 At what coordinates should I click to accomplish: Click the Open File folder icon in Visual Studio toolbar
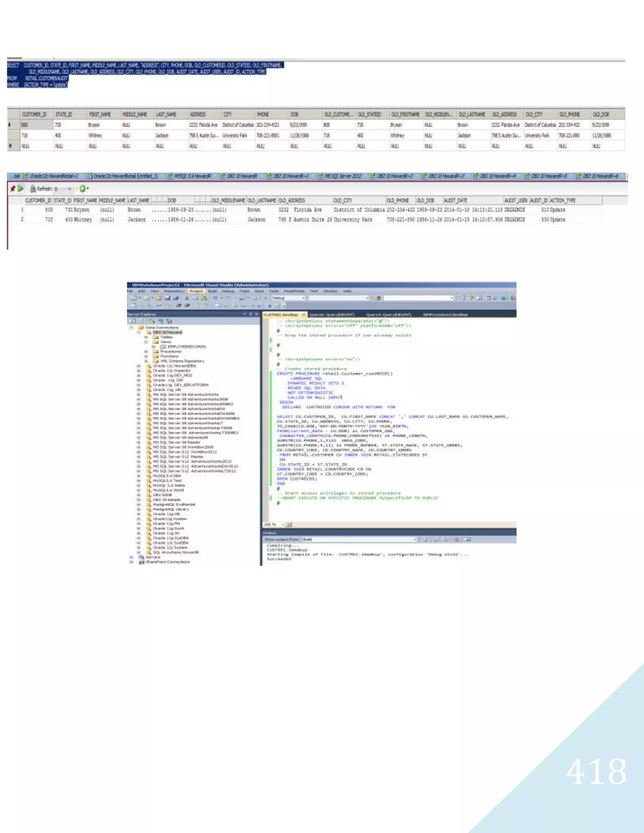click(158, 298)
